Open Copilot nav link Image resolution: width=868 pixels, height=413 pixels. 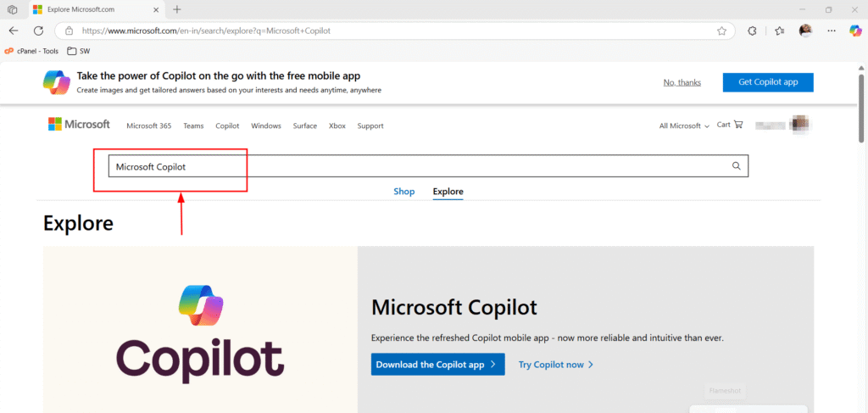(x=227, y=126)
